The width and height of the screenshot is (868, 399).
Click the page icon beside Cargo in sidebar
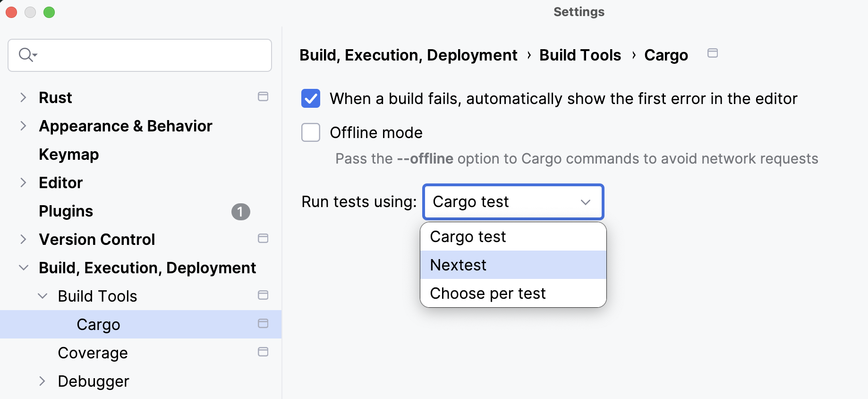coord(263,324)
